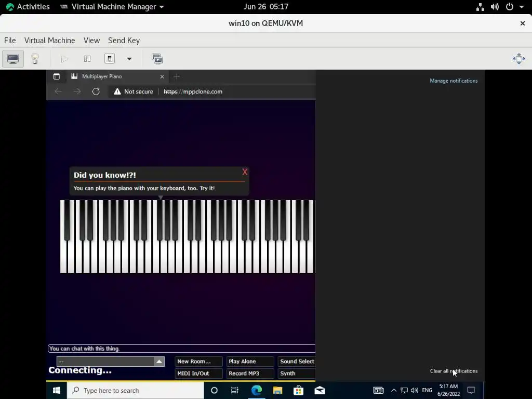Open Microsoft Edge from taskbar
This screenshot has width=532, height=399.
click(x=257, y=390)
